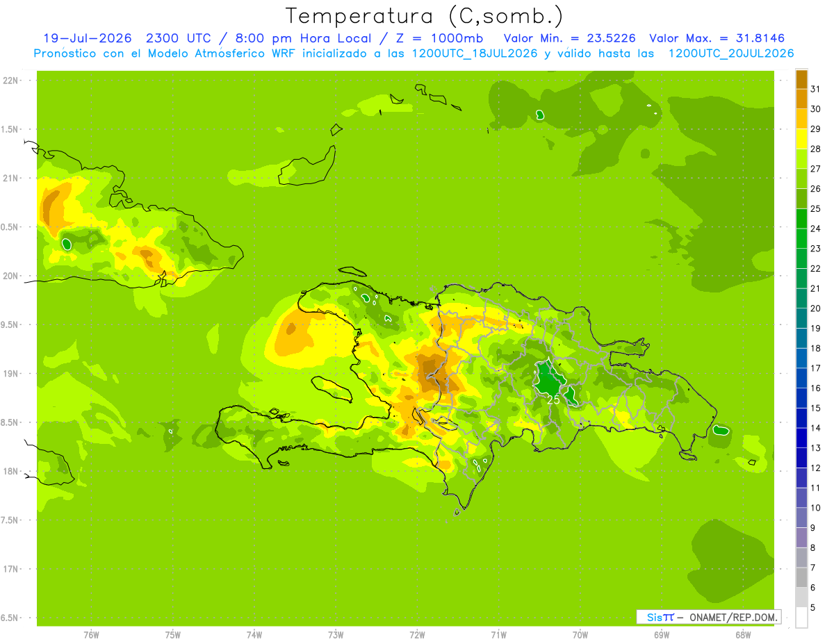Click the 'Valor Min. = 23.5226' readout
The width and height of the screenshot is (834, 644).
point(570,38)
